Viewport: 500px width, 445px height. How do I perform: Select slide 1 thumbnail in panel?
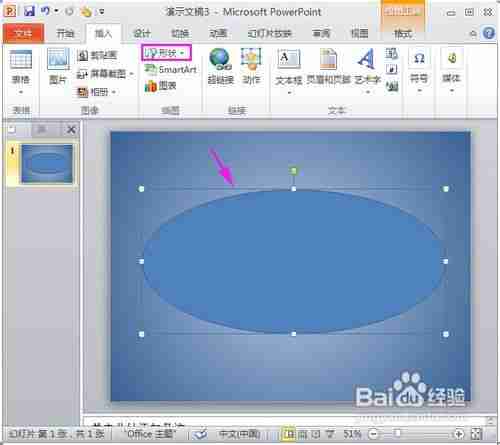click(47, 164)
